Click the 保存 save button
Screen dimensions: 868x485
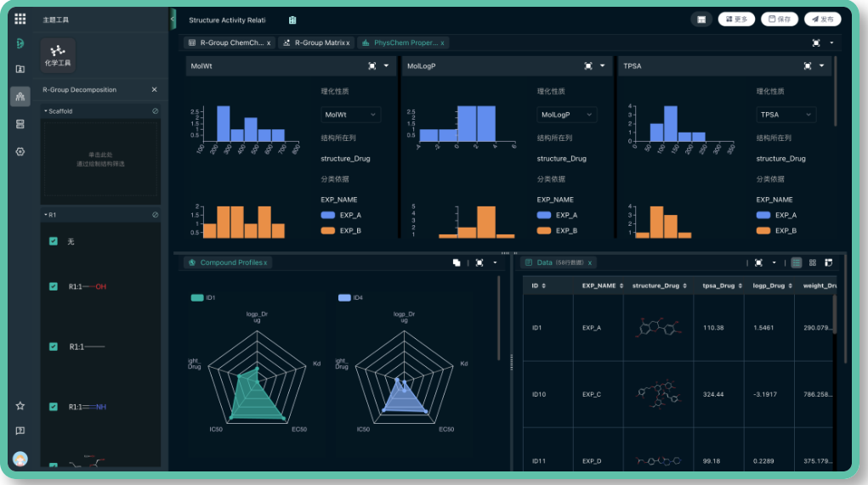coord(779,19)
